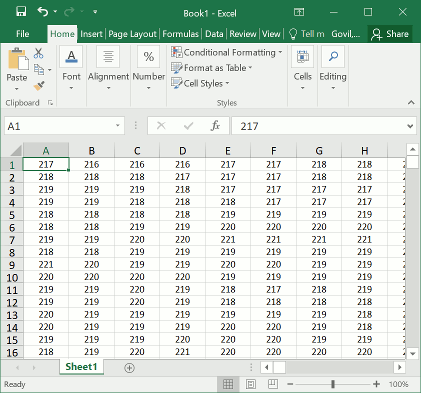Viewport: 421px width, 393px height.
Task: Switch to Page Break Preview view
Action: point(273,384)
